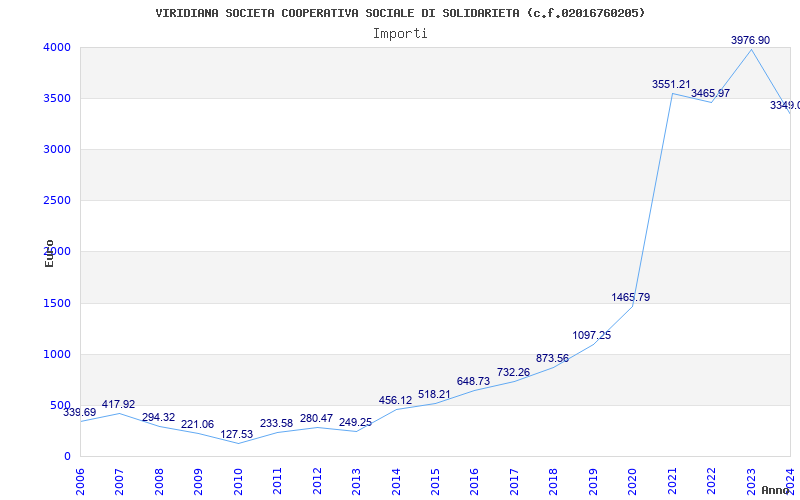This screenshot has width=800, height=500.
Task: Click the 3000 y-axis tick label
Action: [55, 149]
